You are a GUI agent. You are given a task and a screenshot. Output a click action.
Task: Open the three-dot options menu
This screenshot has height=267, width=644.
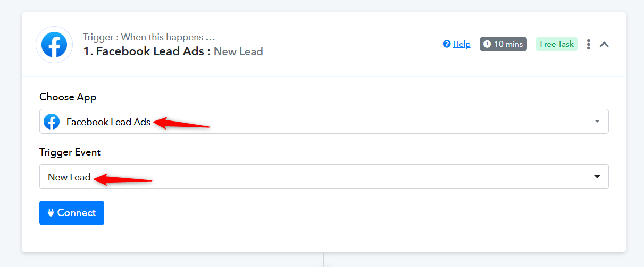coord(588,44)
